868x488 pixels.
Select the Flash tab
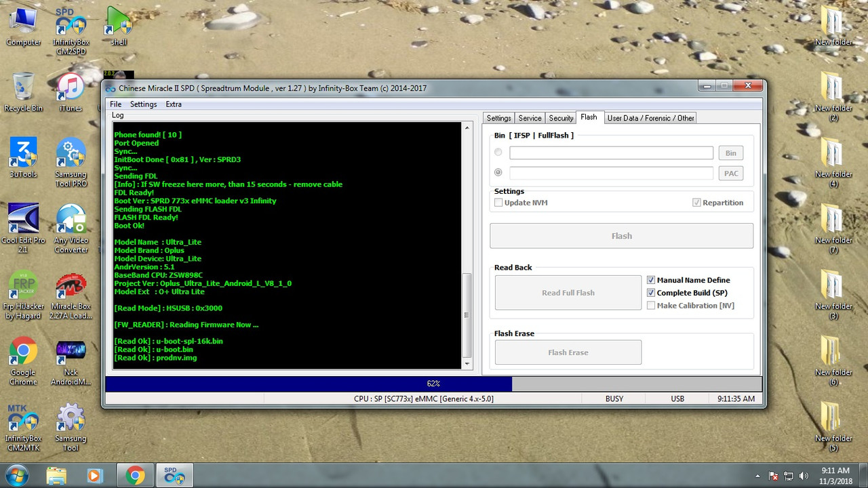(589, 117)
